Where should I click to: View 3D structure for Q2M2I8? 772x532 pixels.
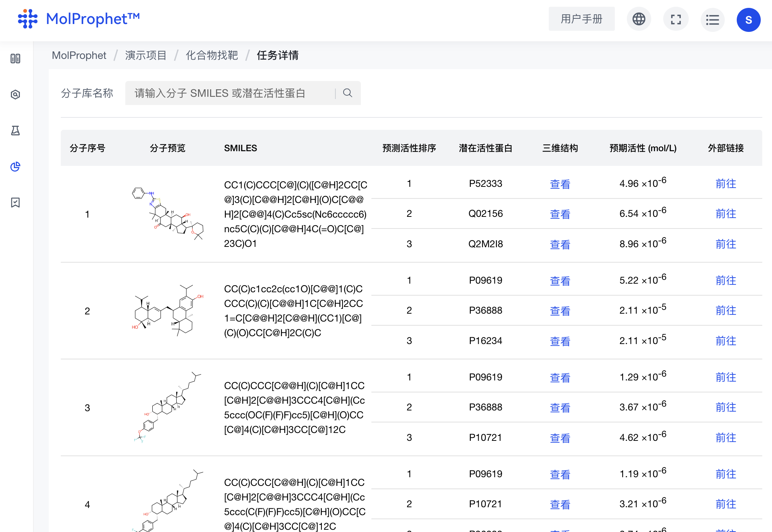pyautogui.click(x=560, y=244)
